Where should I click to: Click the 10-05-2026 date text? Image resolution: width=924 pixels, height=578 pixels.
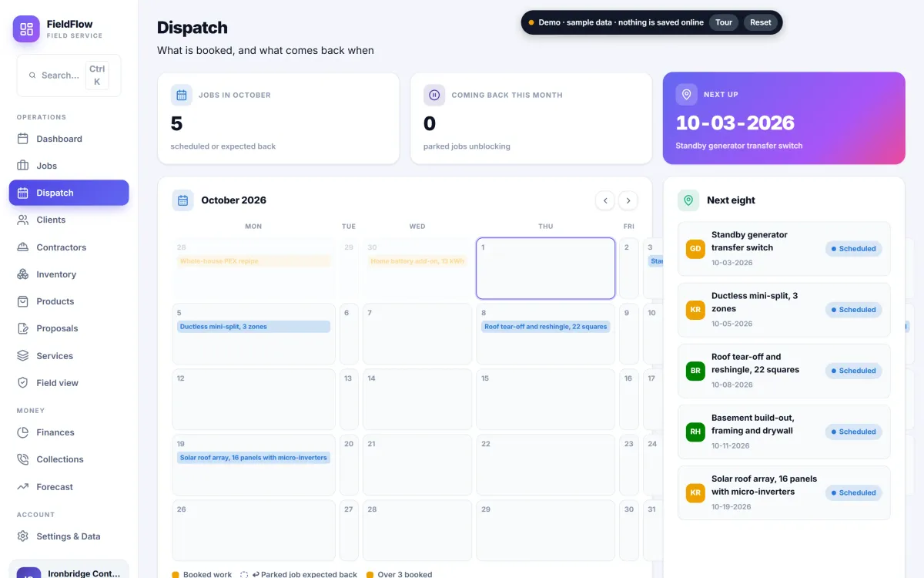point(732,324)
